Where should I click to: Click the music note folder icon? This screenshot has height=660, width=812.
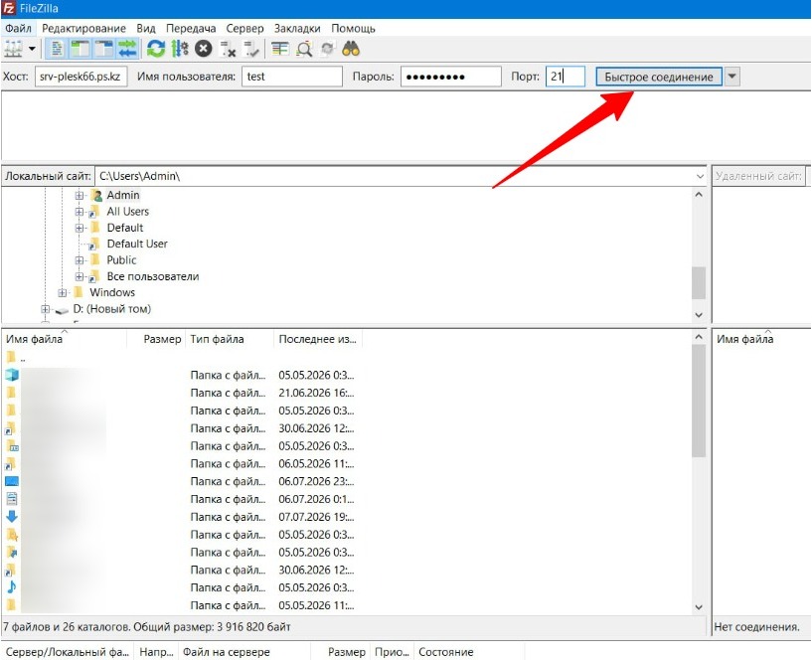point(11,587)
